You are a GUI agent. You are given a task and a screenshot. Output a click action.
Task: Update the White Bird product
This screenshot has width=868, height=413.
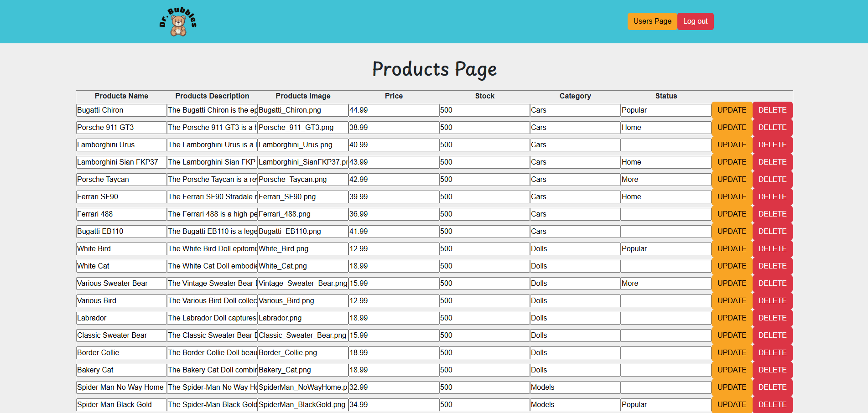coord(732,248)
